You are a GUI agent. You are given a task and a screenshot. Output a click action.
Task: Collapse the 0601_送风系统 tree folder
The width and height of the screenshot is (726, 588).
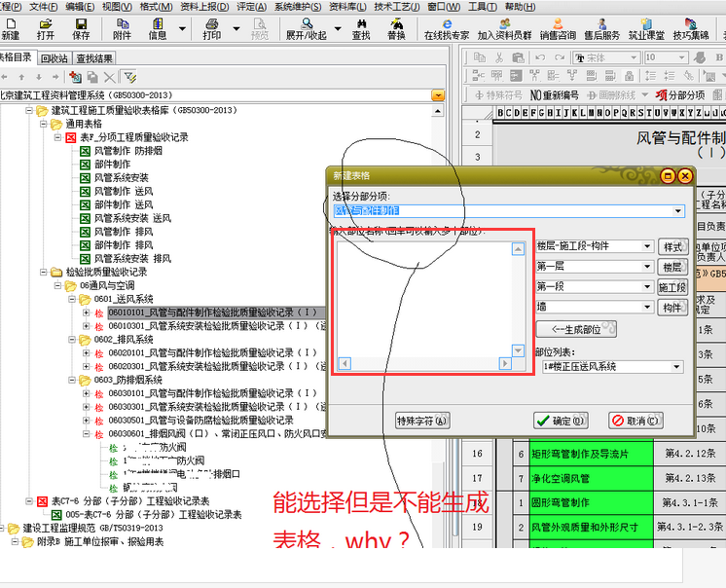click(72, 299)
